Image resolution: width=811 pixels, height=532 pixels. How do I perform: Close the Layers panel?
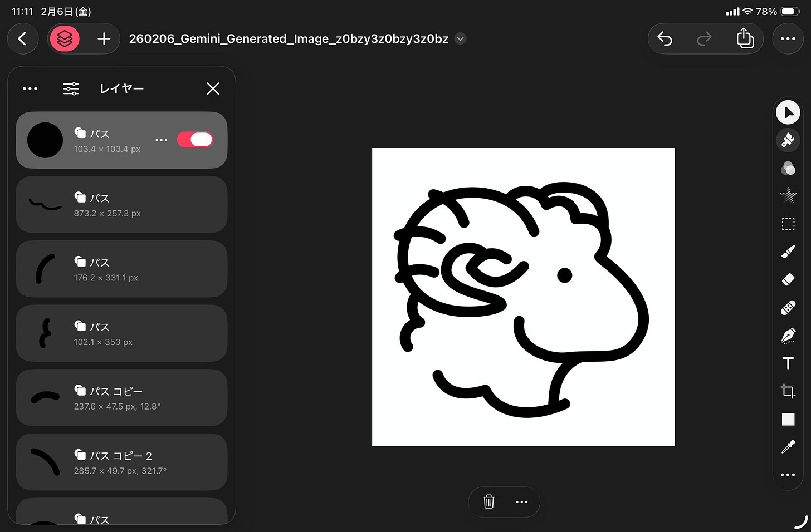pyautogui.click(x=213, y=88)
